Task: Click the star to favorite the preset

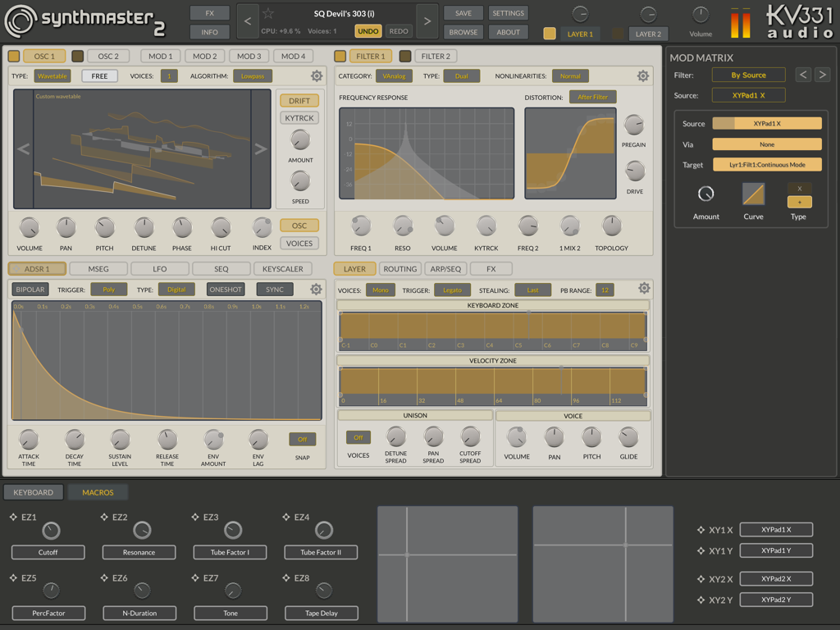Action: (267, 12)
